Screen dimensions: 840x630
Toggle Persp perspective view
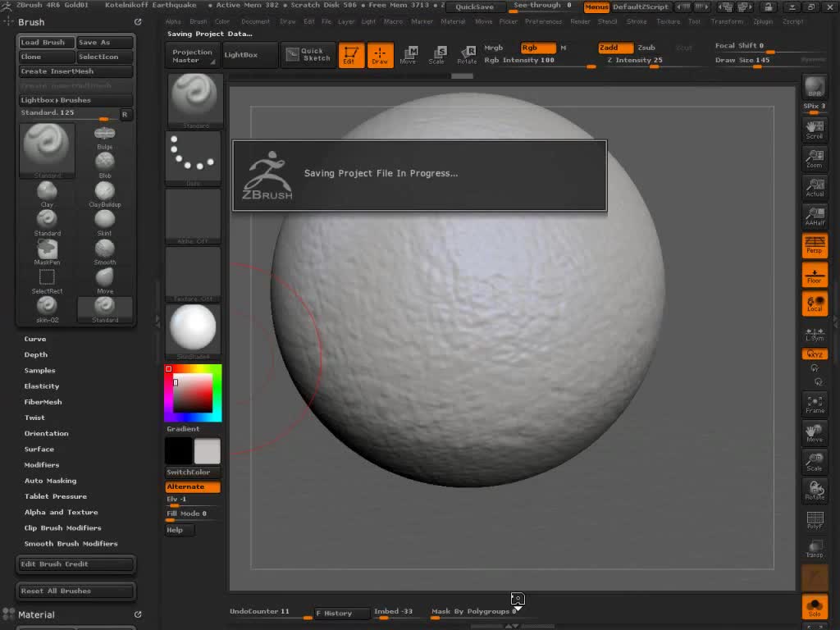pyautogui.click(x=815, y=244)
